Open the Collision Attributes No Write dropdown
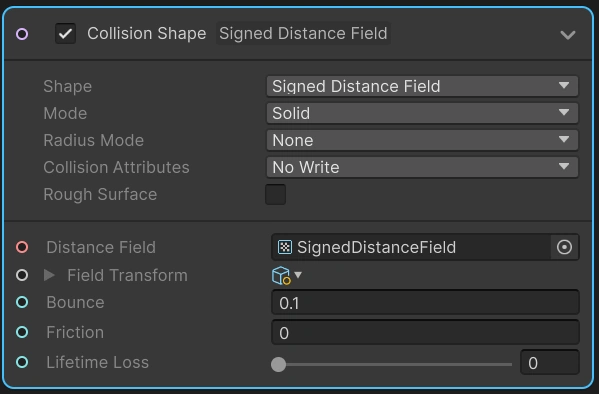Viewport: 599px width, 394px height. 422,167
